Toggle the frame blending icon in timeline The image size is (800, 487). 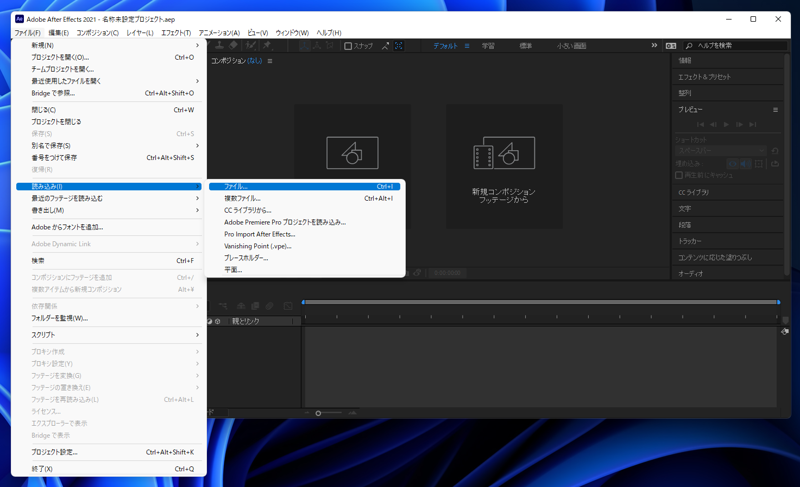(255, 306)
